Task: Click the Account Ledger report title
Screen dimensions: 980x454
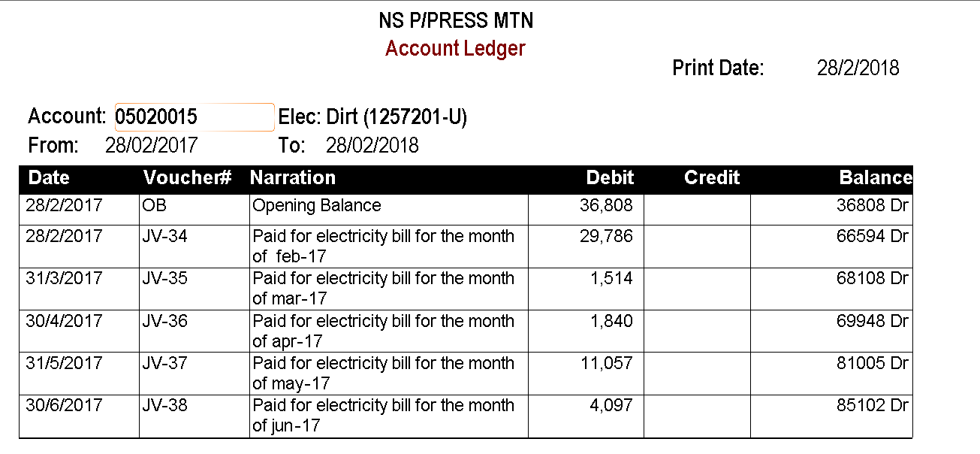Action: (455, 49)
